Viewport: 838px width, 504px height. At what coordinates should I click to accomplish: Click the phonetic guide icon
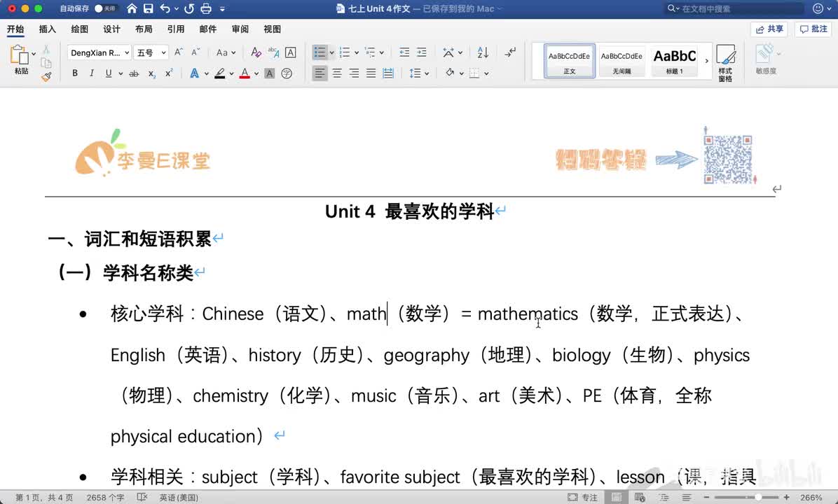click(x=274, y=52)
